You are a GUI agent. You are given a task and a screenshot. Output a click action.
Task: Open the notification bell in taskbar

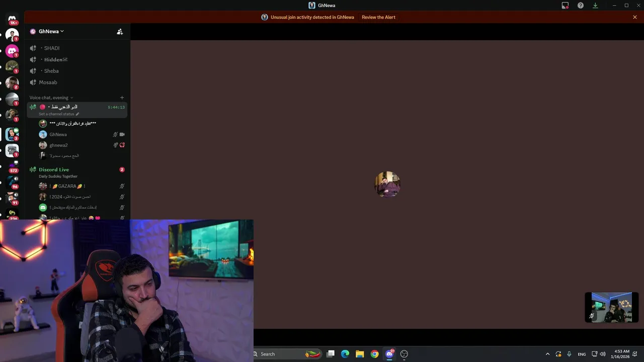[x=635, y=354]
